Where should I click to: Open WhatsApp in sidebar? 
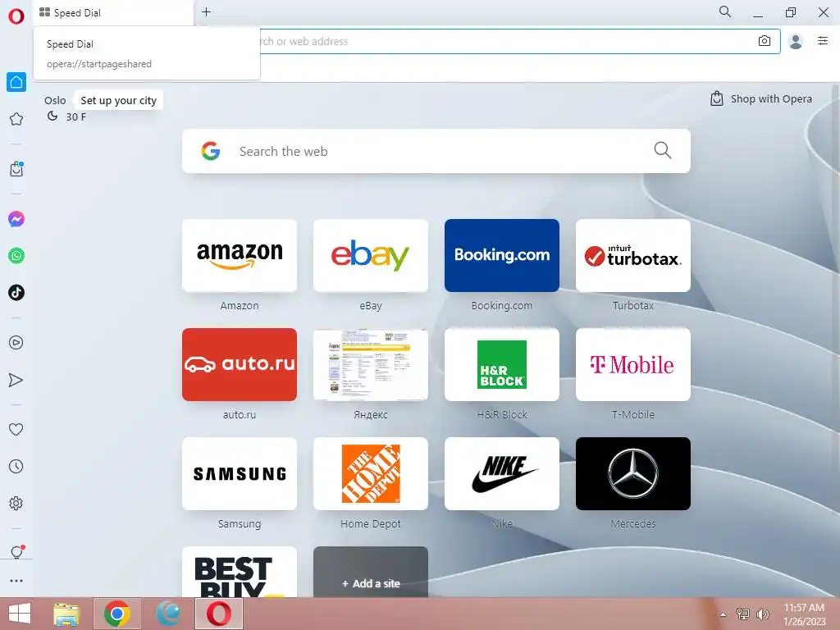pos(16,256)
